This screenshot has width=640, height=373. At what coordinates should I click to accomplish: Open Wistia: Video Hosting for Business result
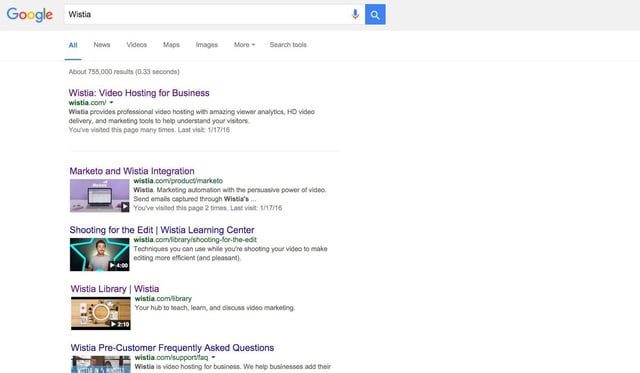139,93
